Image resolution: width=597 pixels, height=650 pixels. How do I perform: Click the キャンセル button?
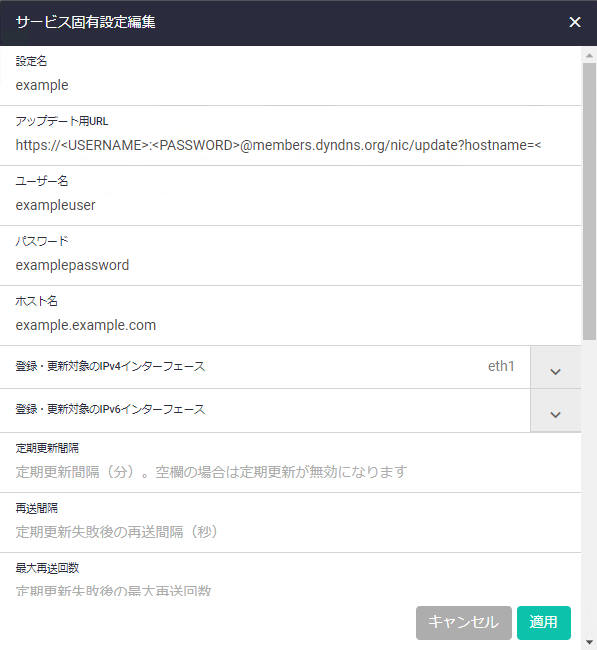[464, 622]
